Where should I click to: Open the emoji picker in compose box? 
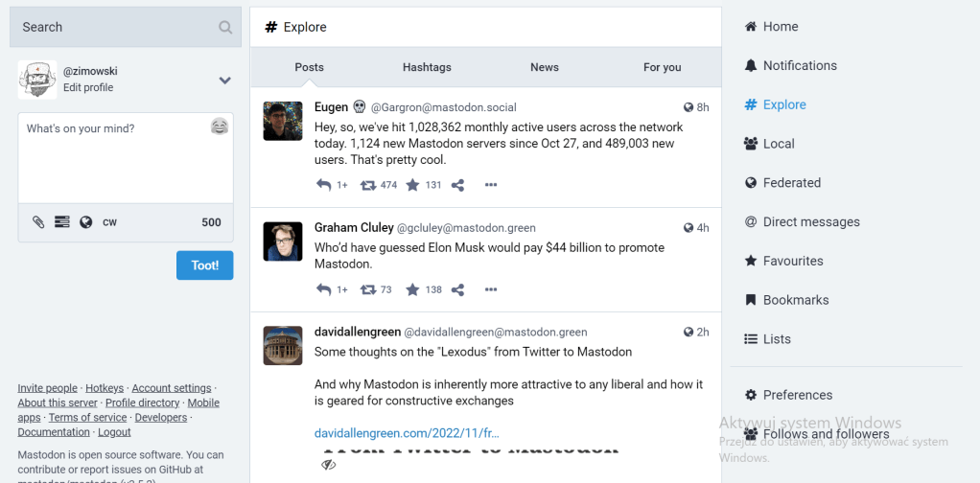click(x=220, y=126)
